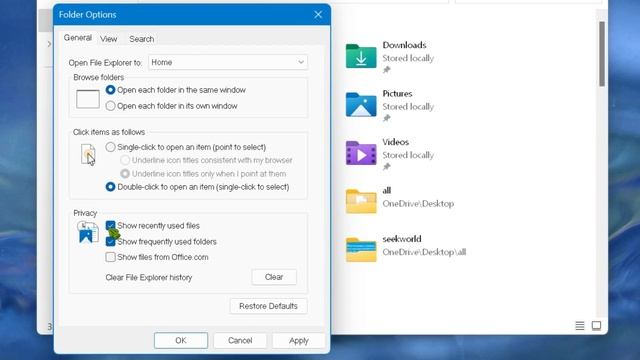Click the Apply button
Screen dimensions: 640x360
pyautogui.click(x=299, y=340)
